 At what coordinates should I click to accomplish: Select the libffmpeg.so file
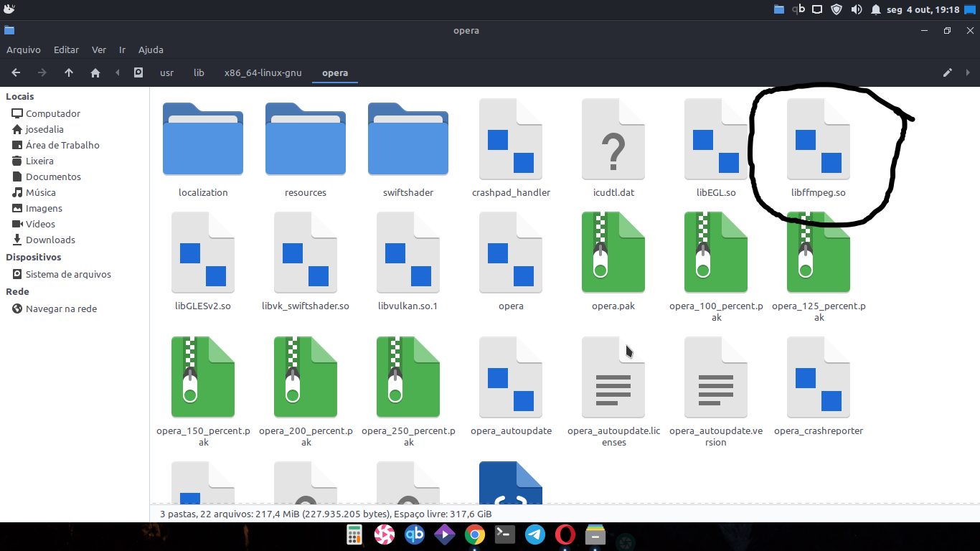point(819,139)
